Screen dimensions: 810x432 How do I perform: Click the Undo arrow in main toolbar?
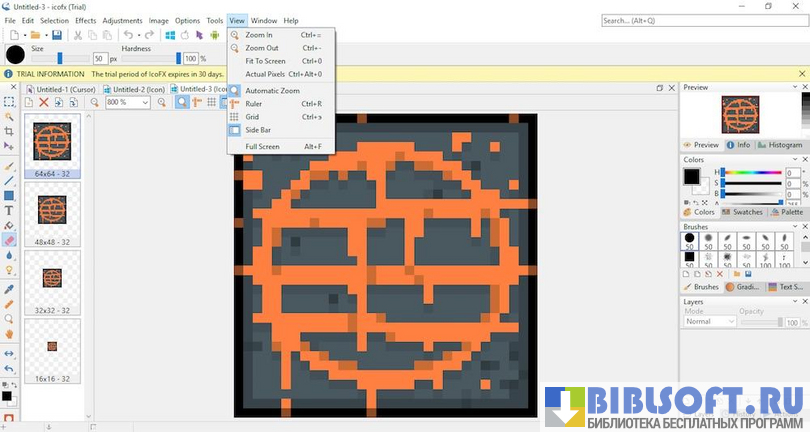pos(127,35)
